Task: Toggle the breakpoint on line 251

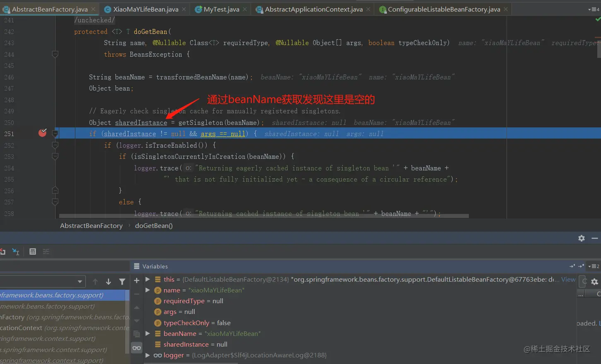Action: (43, 133)
